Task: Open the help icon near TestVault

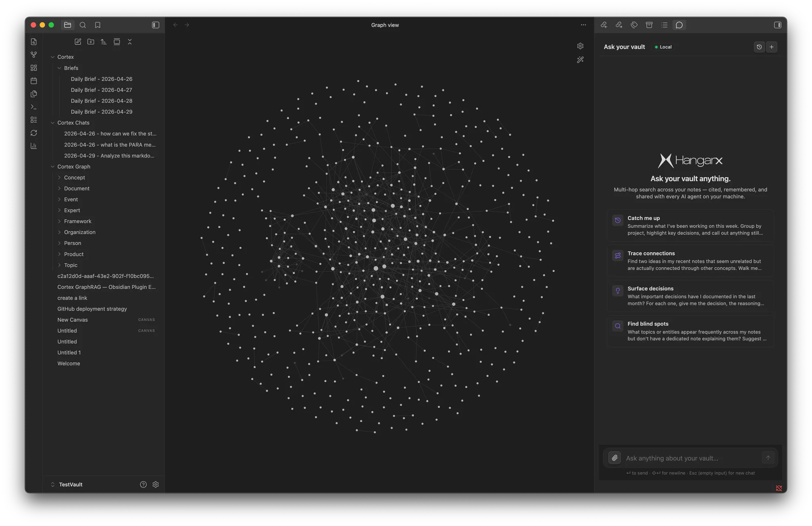Action: [x=143, y=485]
